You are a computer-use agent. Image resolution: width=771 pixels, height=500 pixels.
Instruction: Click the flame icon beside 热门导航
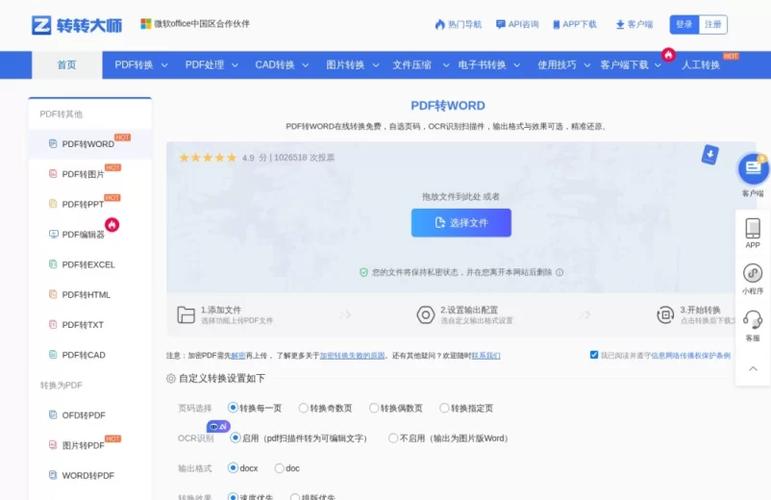440,24
